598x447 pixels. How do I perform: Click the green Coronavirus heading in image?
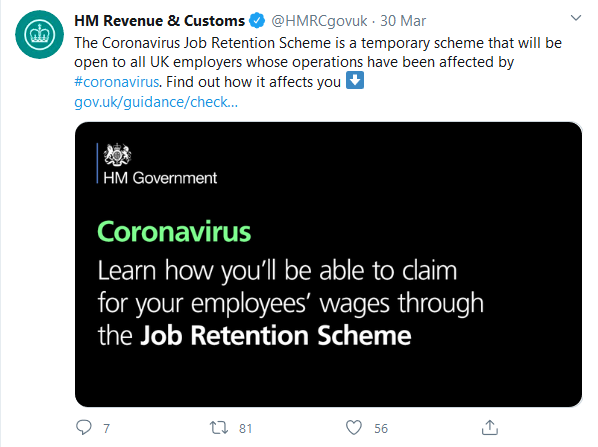[174, 232]
